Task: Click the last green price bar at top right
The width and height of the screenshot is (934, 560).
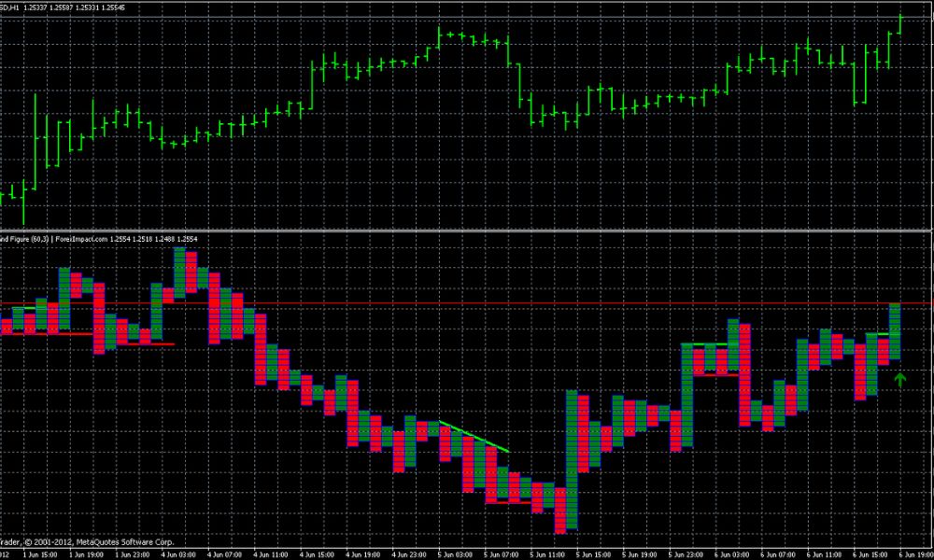Action: pyautogui.click(x=900, y=24)
